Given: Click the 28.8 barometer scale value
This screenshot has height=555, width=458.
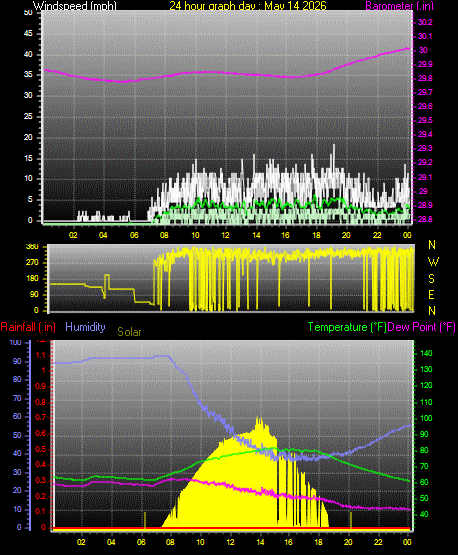Looking at the screenshot, I should (x=425, y=219).
